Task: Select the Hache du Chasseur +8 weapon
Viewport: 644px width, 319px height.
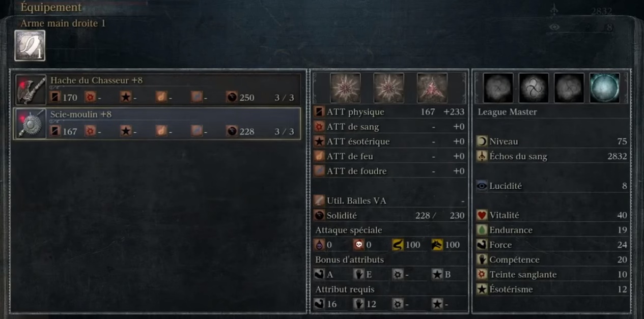Action: [157, 90]
